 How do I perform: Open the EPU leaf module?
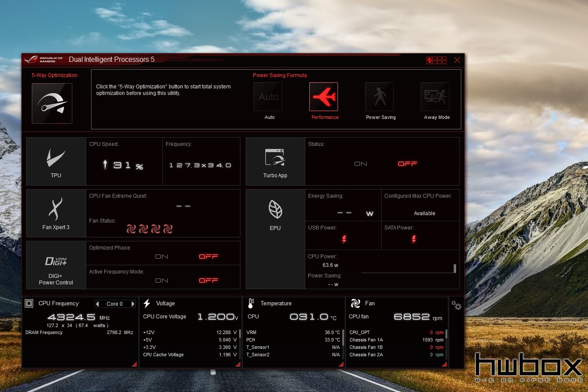click(x=275, y=239)
